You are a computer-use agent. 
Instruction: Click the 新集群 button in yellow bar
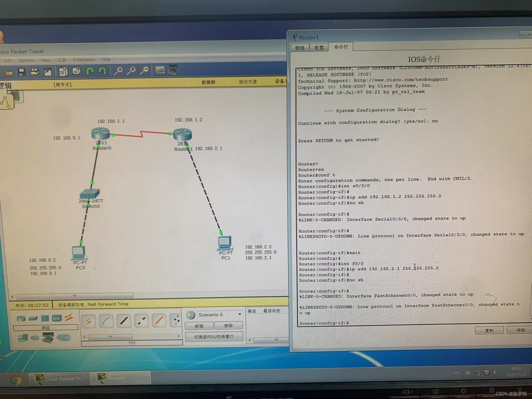coord(208,82)
